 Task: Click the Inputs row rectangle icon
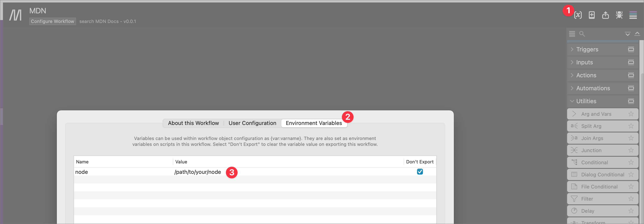[631, 62]
